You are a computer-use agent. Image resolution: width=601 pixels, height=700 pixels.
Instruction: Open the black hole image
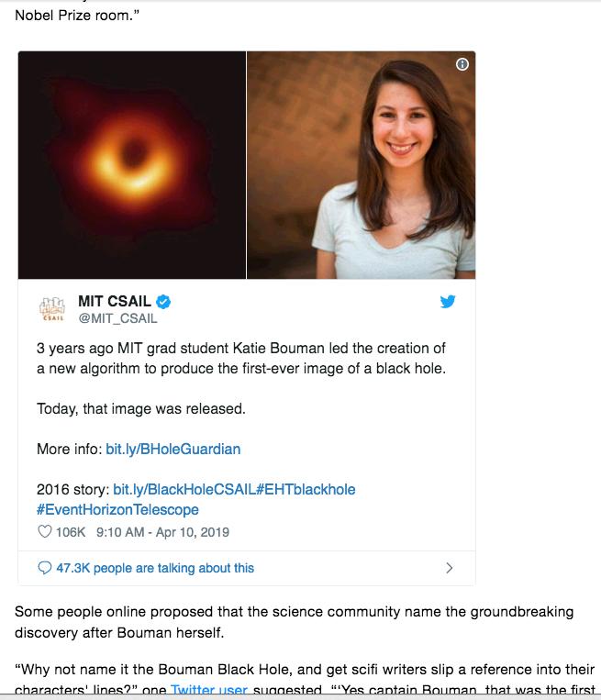coord(132,165)
